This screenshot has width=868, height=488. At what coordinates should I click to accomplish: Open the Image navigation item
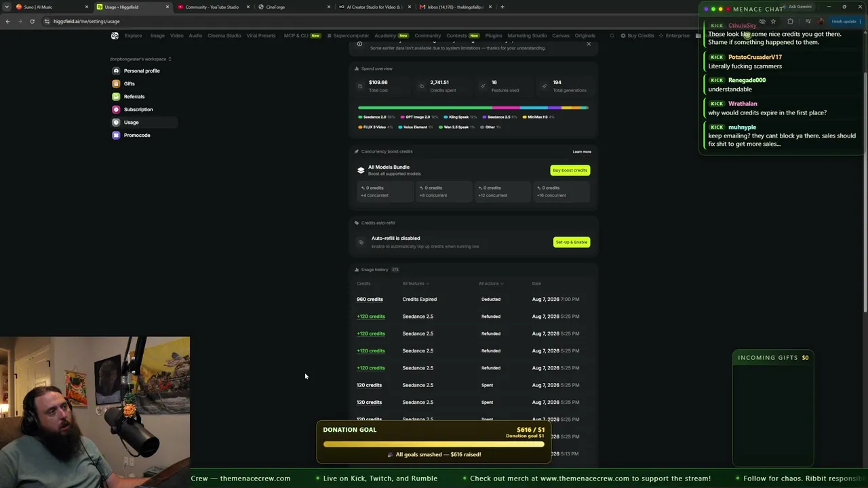point(157,35)
